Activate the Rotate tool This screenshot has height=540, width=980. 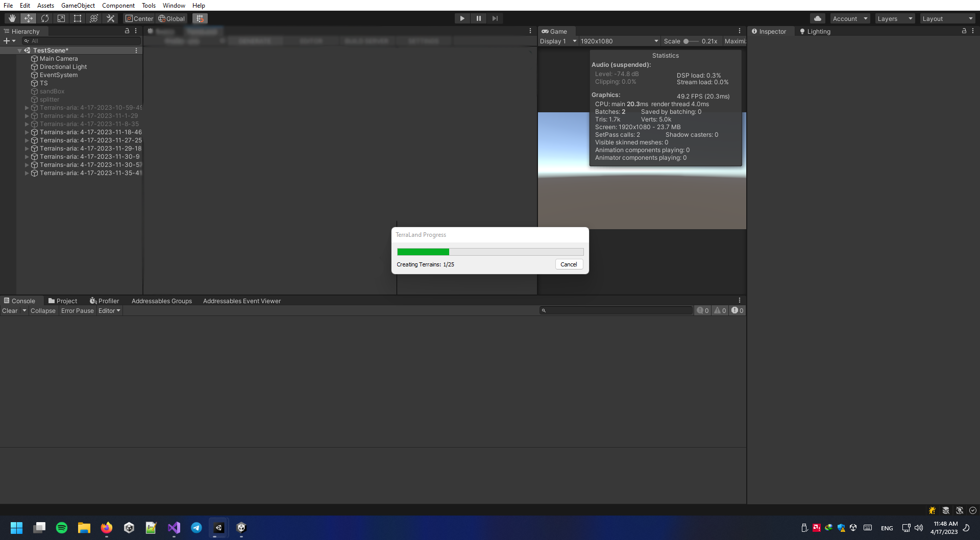(45, 18)
